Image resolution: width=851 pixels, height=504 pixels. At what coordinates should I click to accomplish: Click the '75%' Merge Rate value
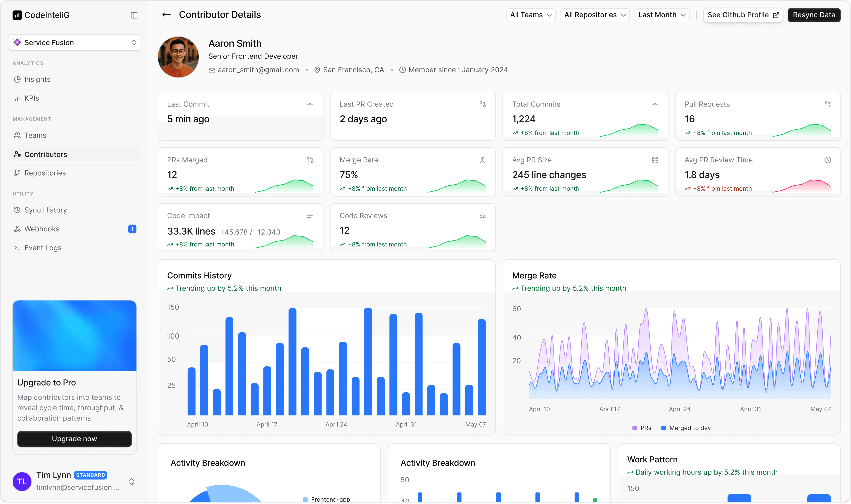click(349, 175)
